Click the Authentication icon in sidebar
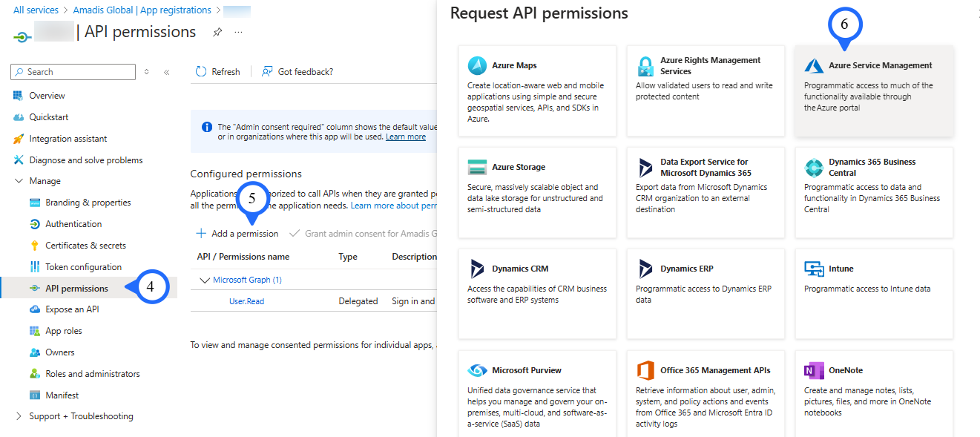Viewport: 980px width, 437px height. pyautogui.click(x=34, y=224)
